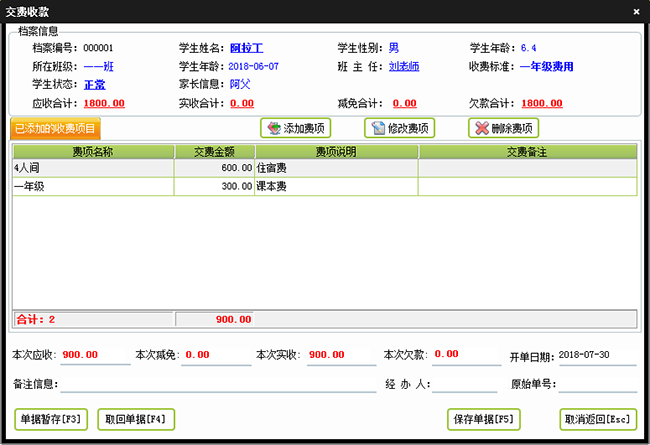Click the Modify Fee Item (修改费项) icon button
Image resolution: width=650 pixels, height=445 pixels.
tap(400, 128)
